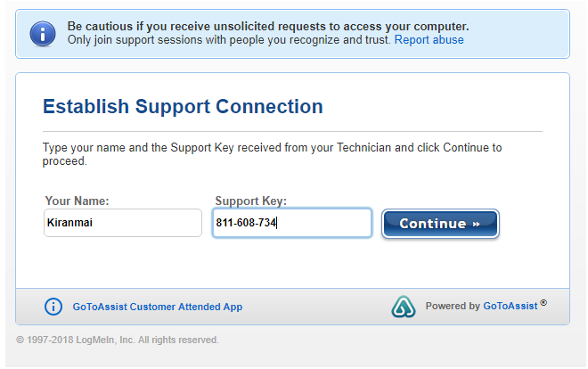Click the Establish Support Connection heading

click(x=183, y=107)
